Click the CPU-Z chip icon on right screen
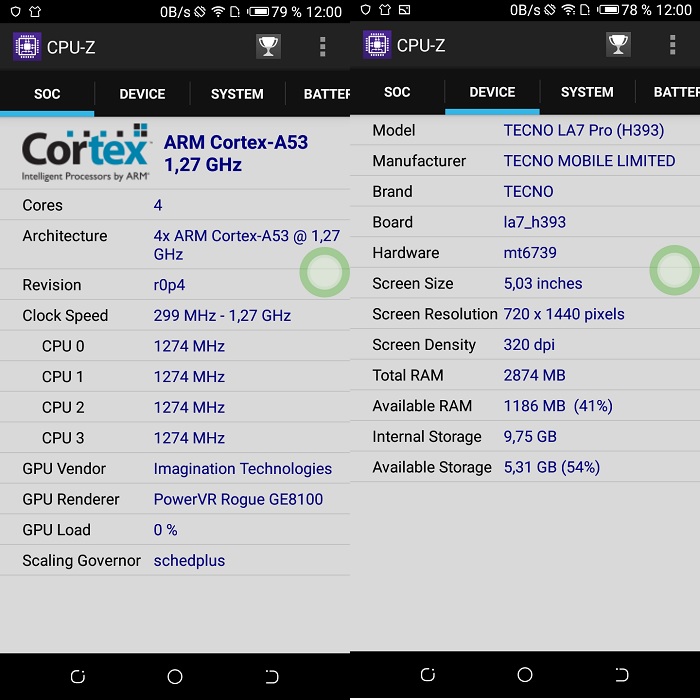 [376, 45]
